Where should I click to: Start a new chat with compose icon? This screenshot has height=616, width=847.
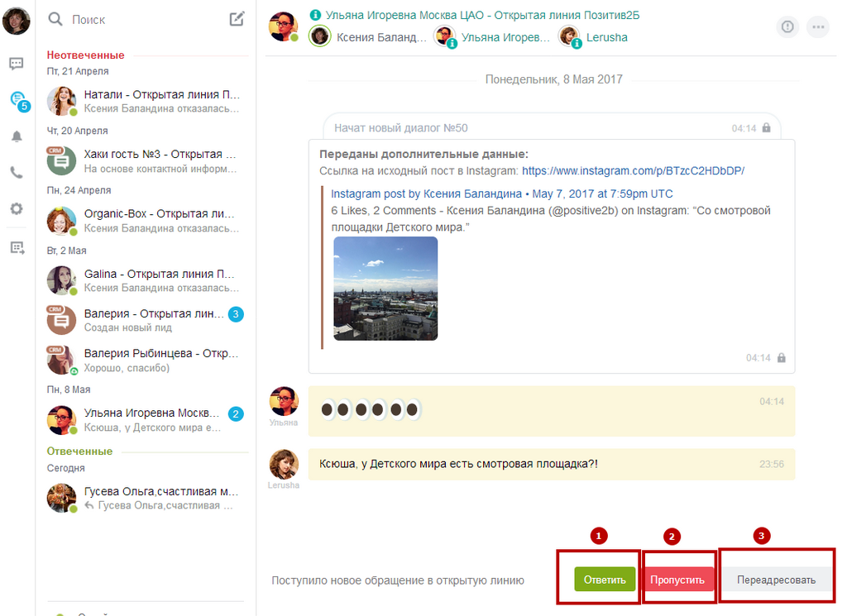click(x=237, y=20)
